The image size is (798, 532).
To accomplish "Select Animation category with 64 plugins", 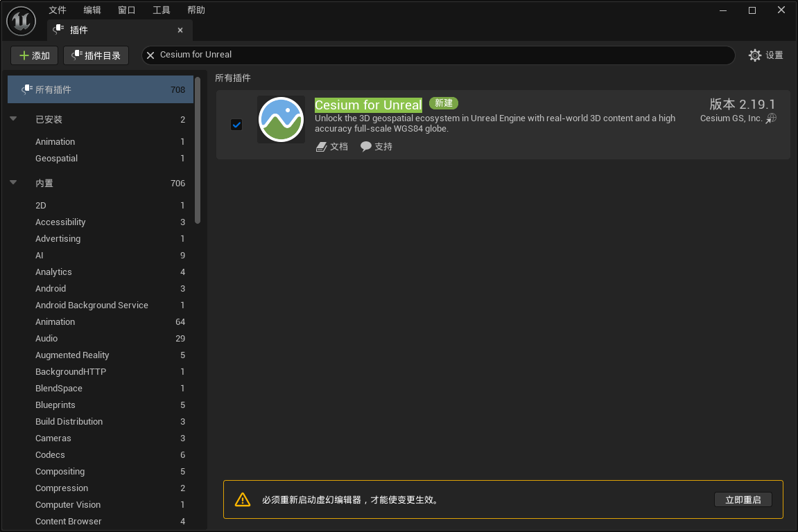I will [101, 322].
